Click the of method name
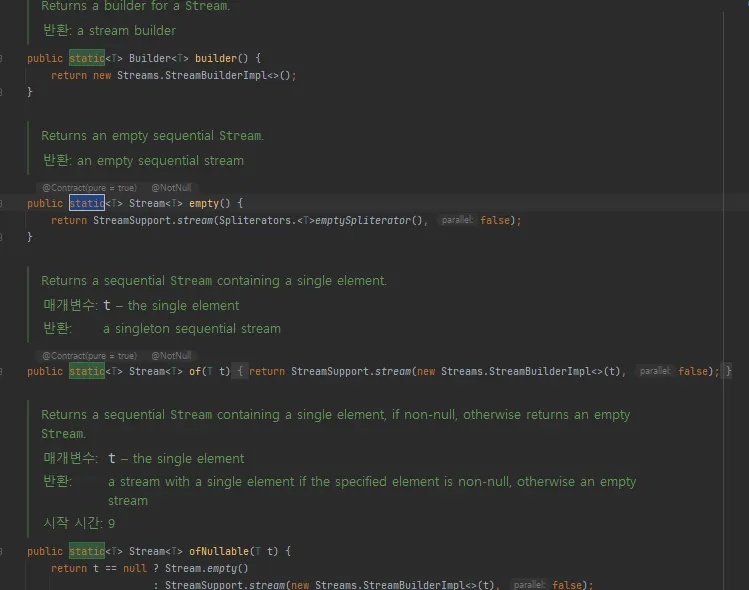 point(195,371)
